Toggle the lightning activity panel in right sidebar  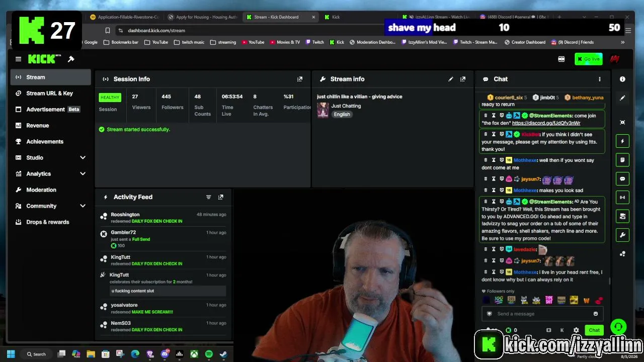pyautogui.click(x=622, y=141)
